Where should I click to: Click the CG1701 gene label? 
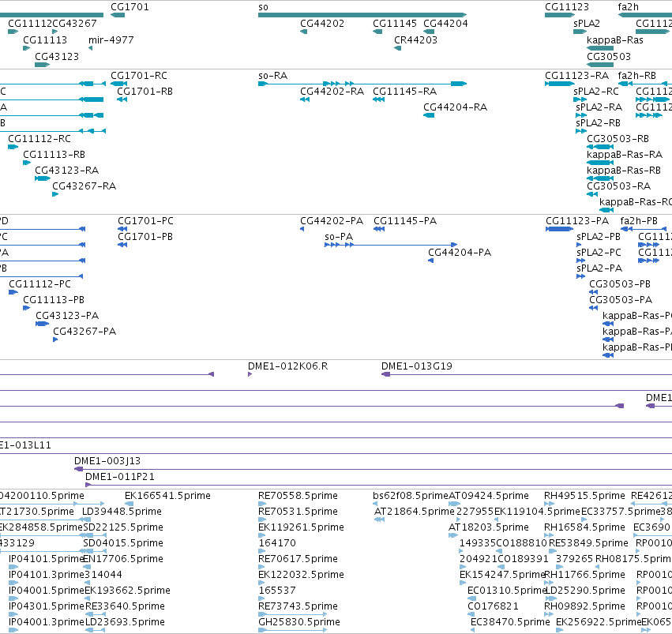point(130,7)
